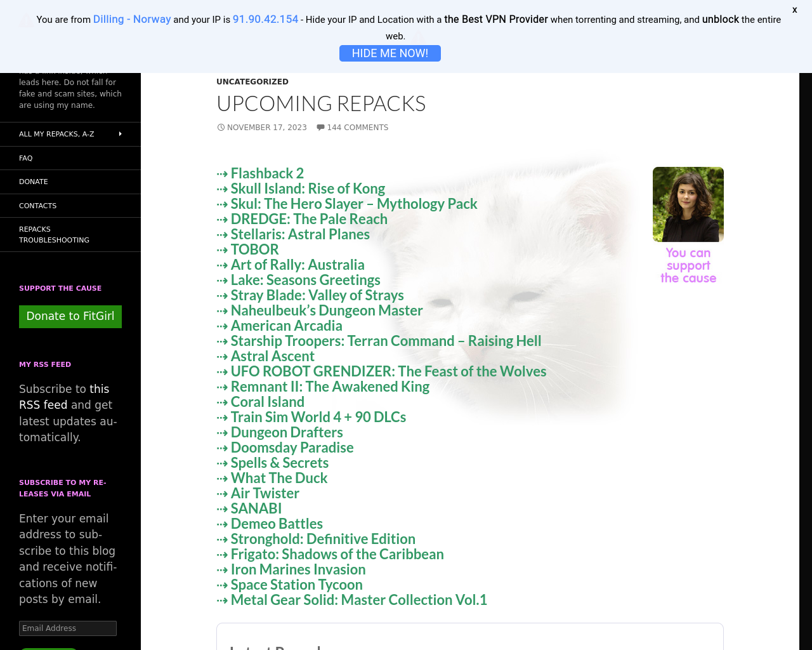The height and width of the screenshot is (650, 812).
Task: Click the Support The Cause heading
Action: (x=60, y=288)
